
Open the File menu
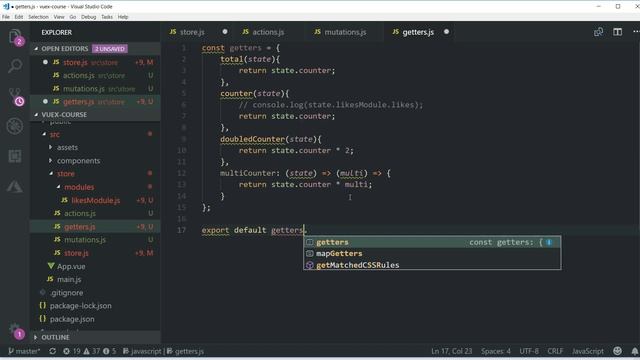pos(6,17)
